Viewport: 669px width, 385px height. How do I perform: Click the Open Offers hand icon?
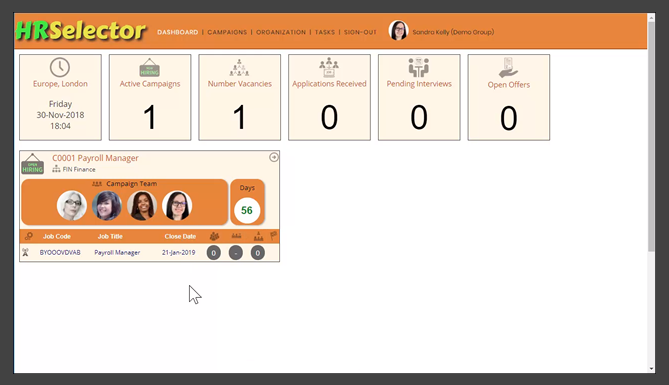point(508,68)
